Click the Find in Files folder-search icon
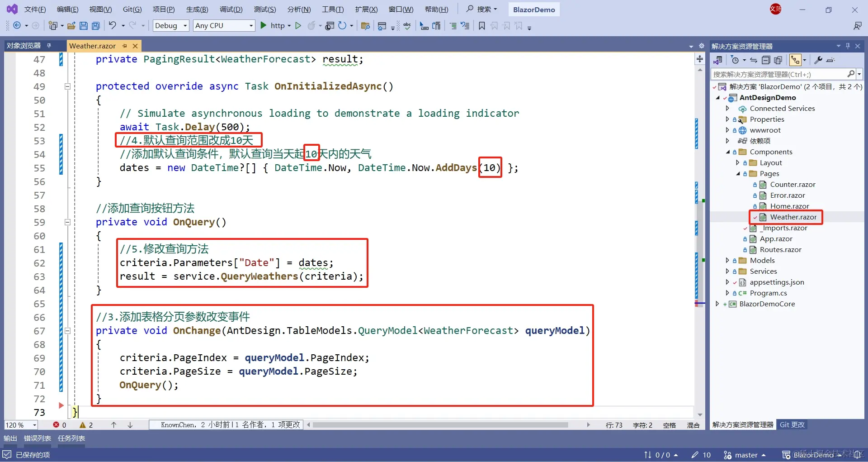This screenshot has height=462, width=868. [366, 26]
